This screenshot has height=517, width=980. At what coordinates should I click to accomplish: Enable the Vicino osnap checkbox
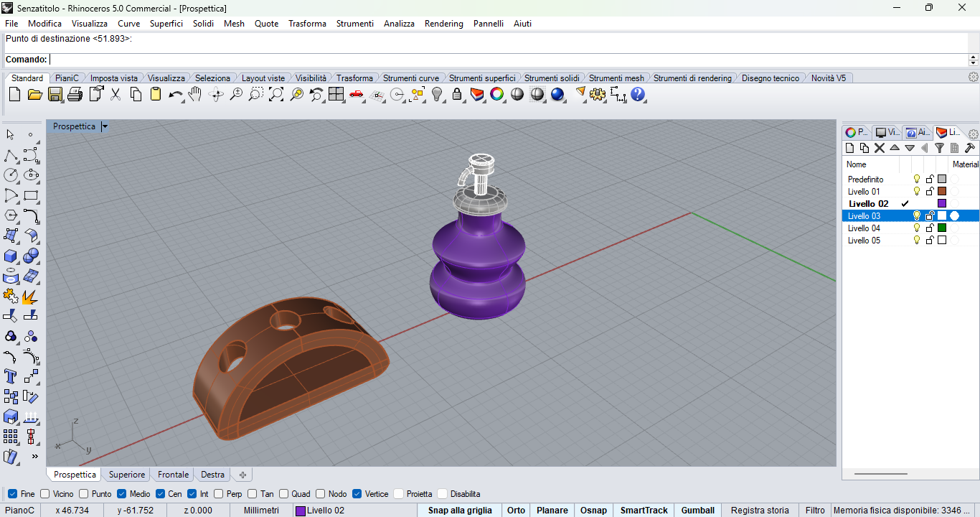(x=45, y=494)
